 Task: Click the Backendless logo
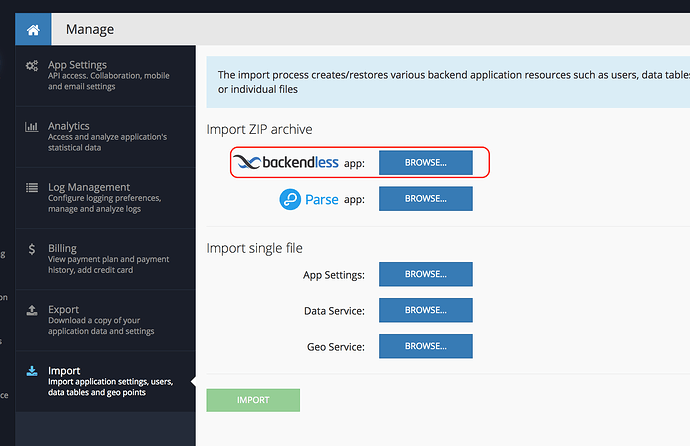click(285, 162)
